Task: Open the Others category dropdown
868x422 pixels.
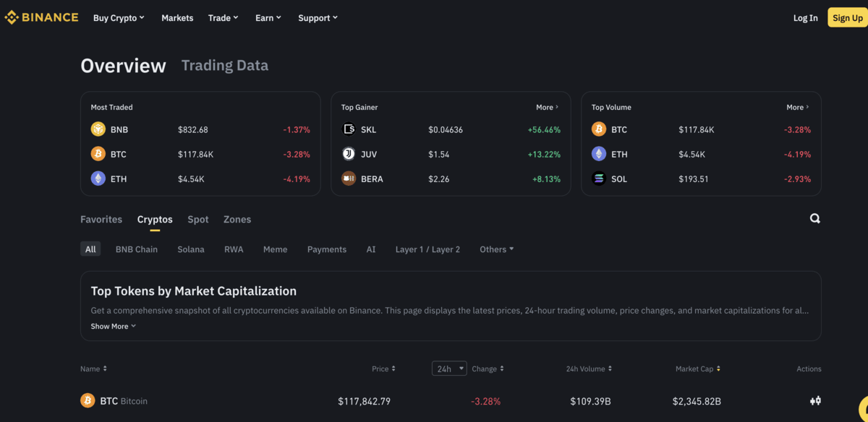Action: pyautogui.click(x=497, y=249)
